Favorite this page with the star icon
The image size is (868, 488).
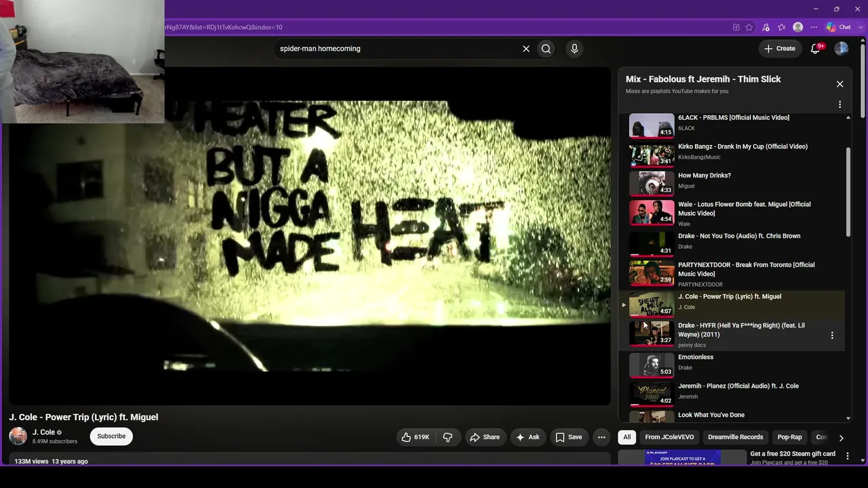click(x=749, y=27)
